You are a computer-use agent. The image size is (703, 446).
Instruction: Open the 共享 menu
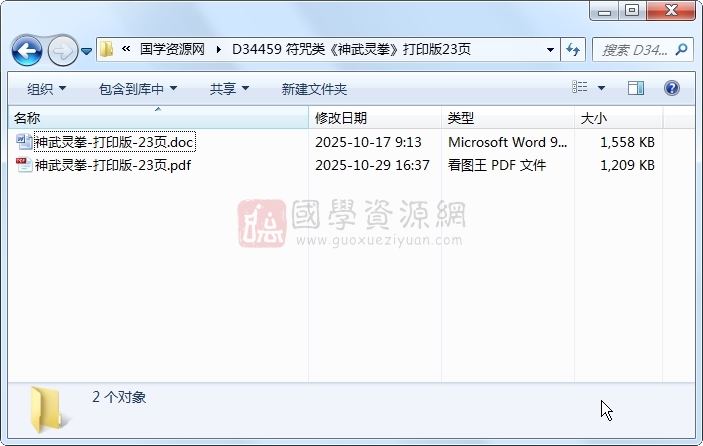[x=228, y=89]
